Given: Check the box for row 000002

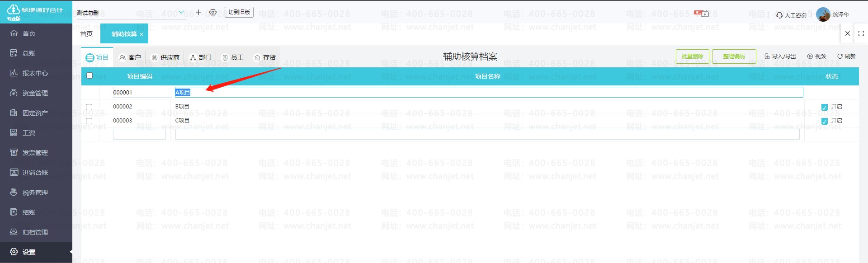Looking at the screenshot, I should 89,107.
